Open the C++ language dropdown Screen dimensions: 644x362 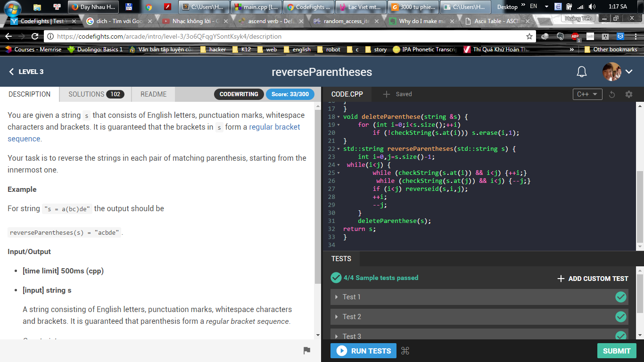coord(587,94)
